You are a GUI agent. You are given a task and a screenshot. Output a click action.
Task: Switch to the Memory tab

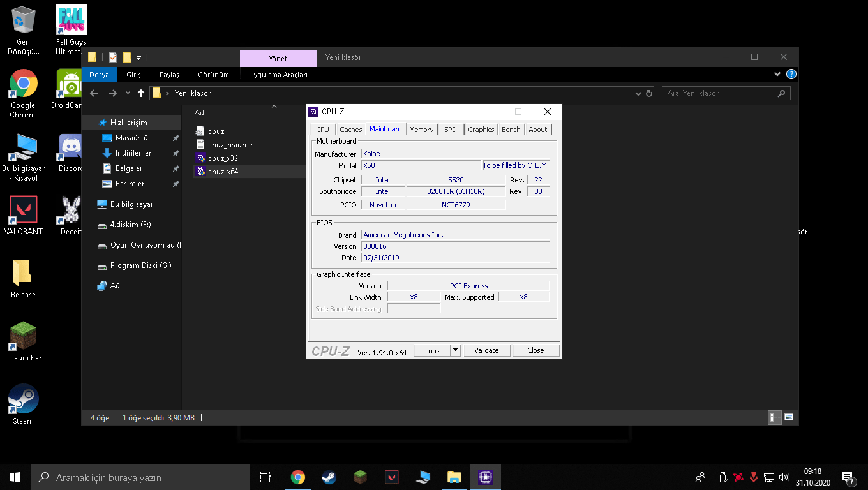tap(421, 130)
